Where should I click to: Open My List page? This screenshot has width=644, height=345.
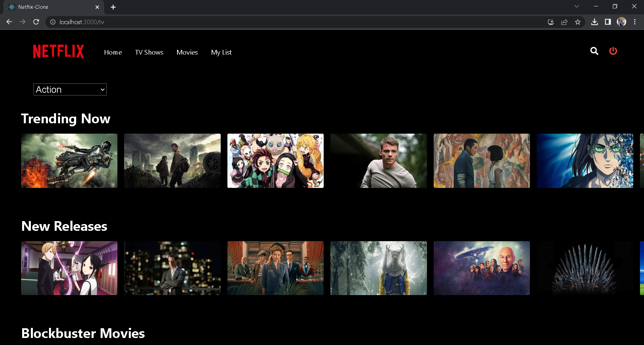(x=221, y=52)
